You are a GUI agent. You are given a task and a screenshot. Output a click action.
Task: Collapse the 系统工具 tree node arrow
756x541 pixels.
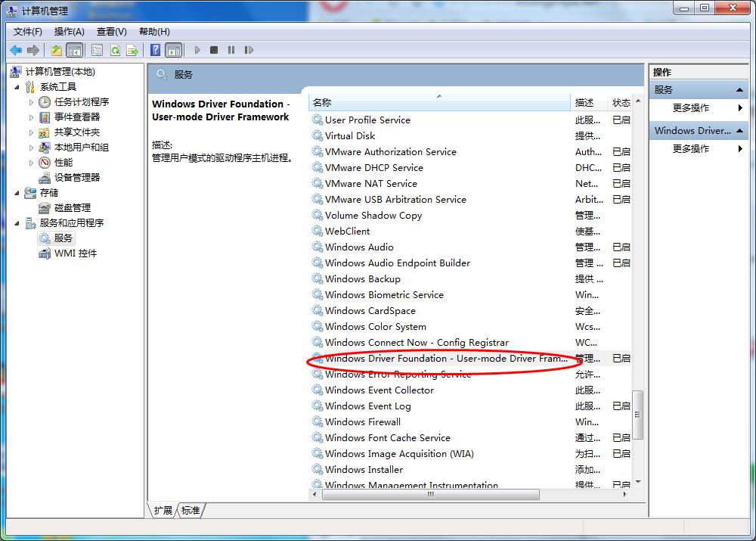click(x=17, y=87)
